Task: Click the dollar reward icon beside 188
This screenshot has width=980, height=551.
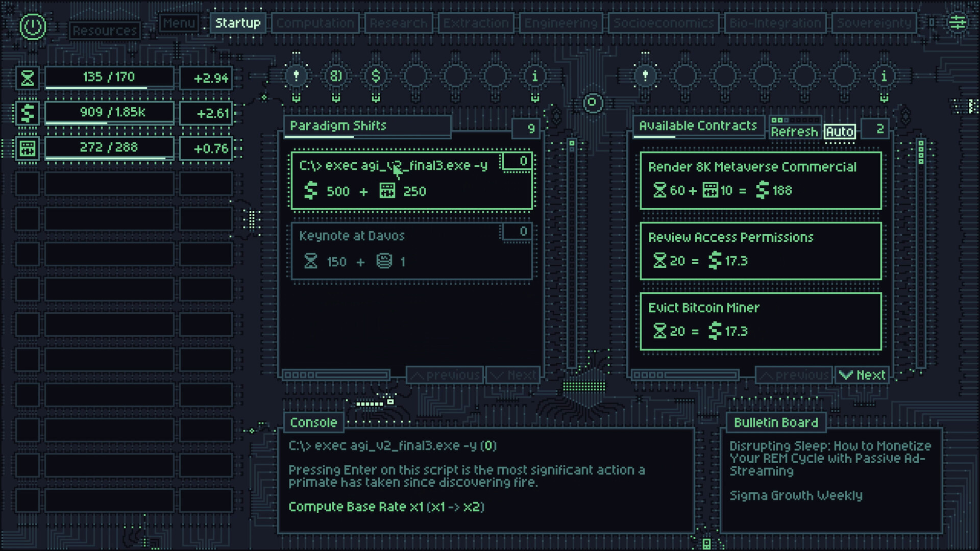Action: [762, 190]
